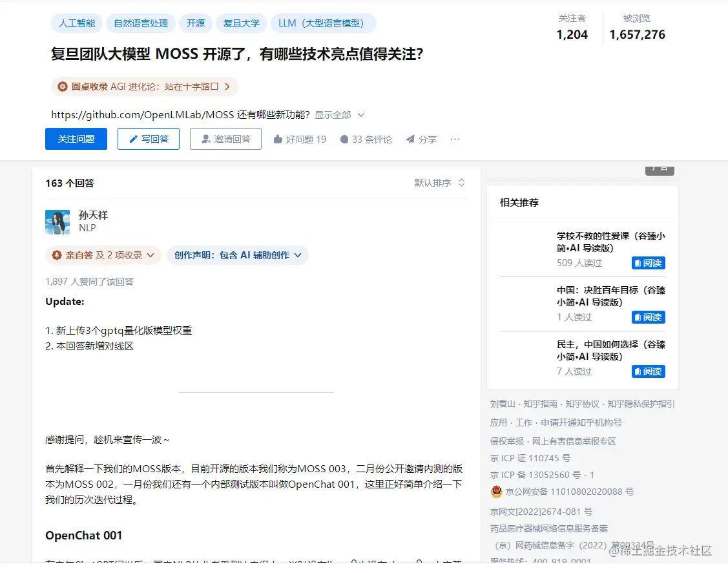
Task: Open the 圆桌收录 AGI 进化论 banner
Action: click(x=145, y=87)
